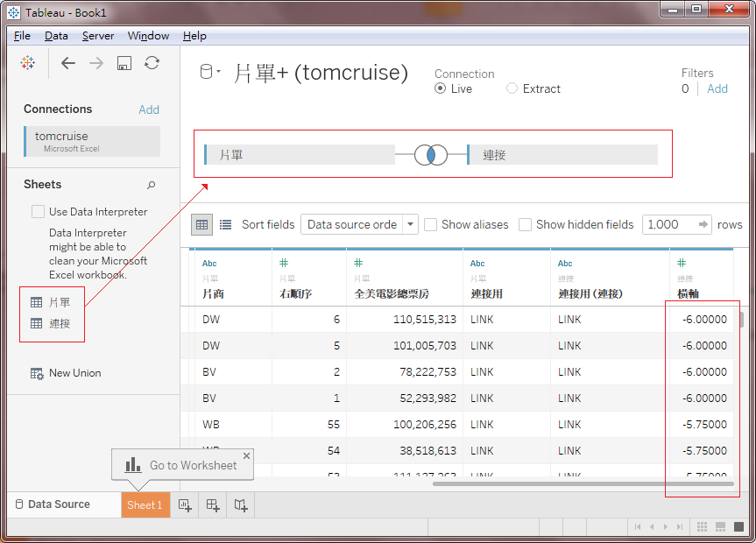
Task: Toggle the Show aliases checkbox
Action: point(430,225)
